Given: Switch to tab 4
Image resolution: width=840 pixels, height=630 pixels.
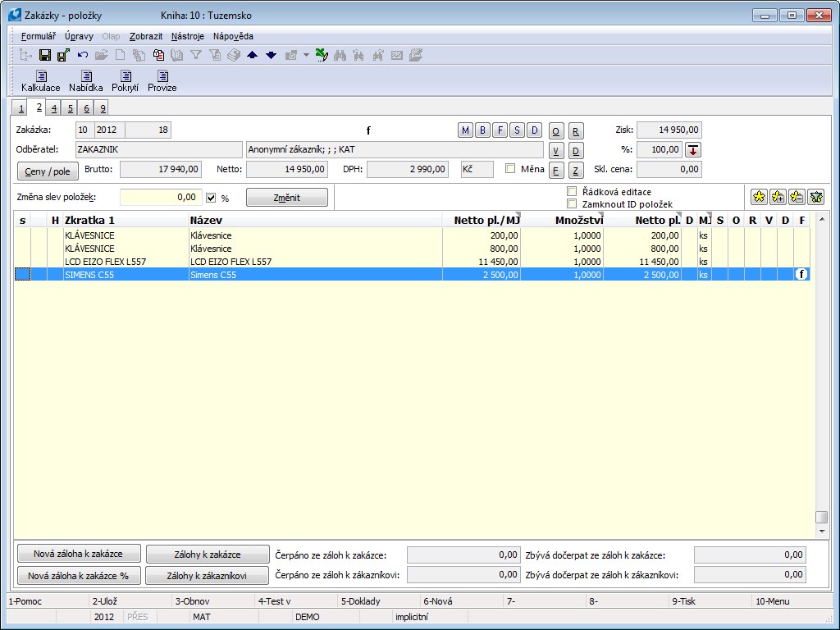Looking at the screenshot, I should pyautogui.click(x=52, y=108).
